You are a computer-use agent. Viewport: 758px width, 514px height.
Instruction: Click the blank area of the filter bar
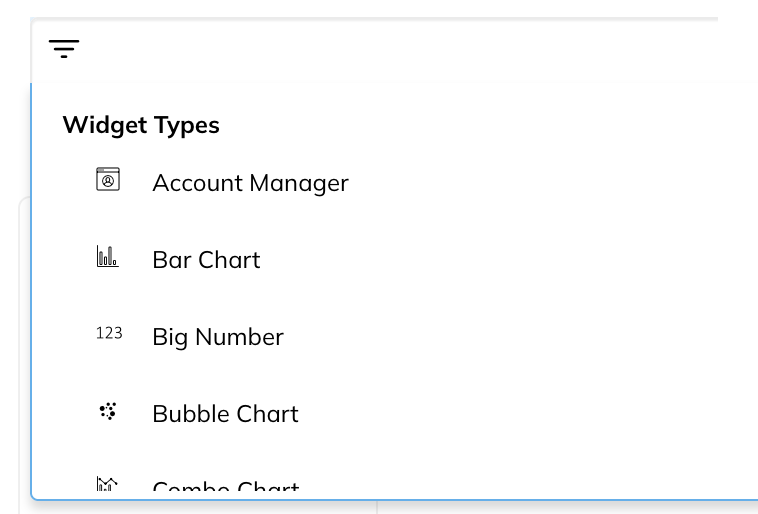pyautogui.click(x=416, y=50)
